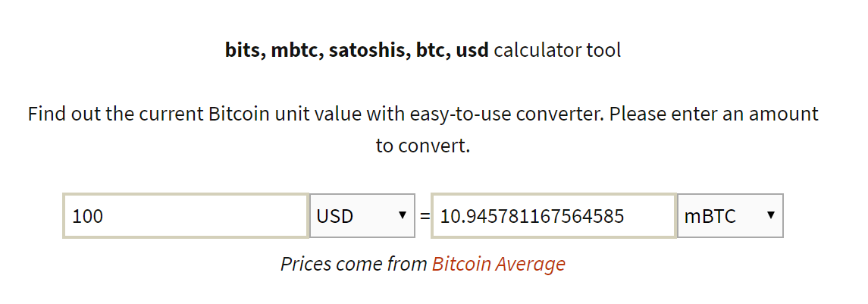Click the arrow on the USD selector
The height and width of the screenshot is (304, 868).
click(x=403, y=215)
